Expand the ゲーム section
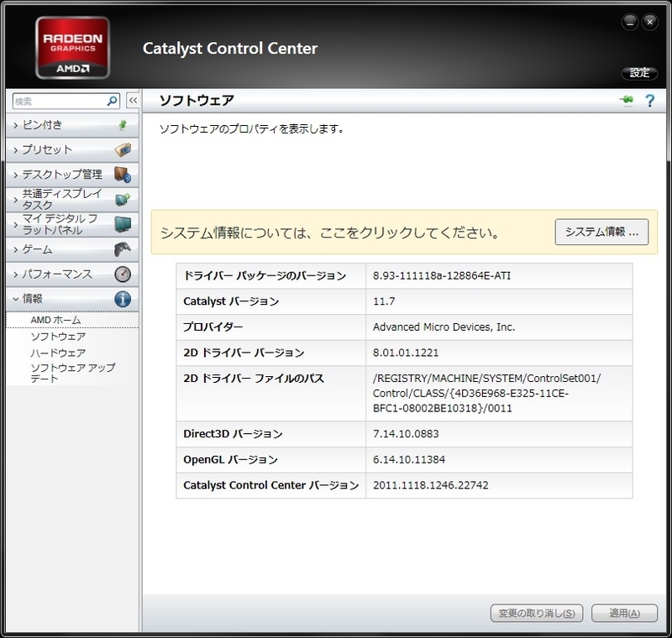 point(72,249)
